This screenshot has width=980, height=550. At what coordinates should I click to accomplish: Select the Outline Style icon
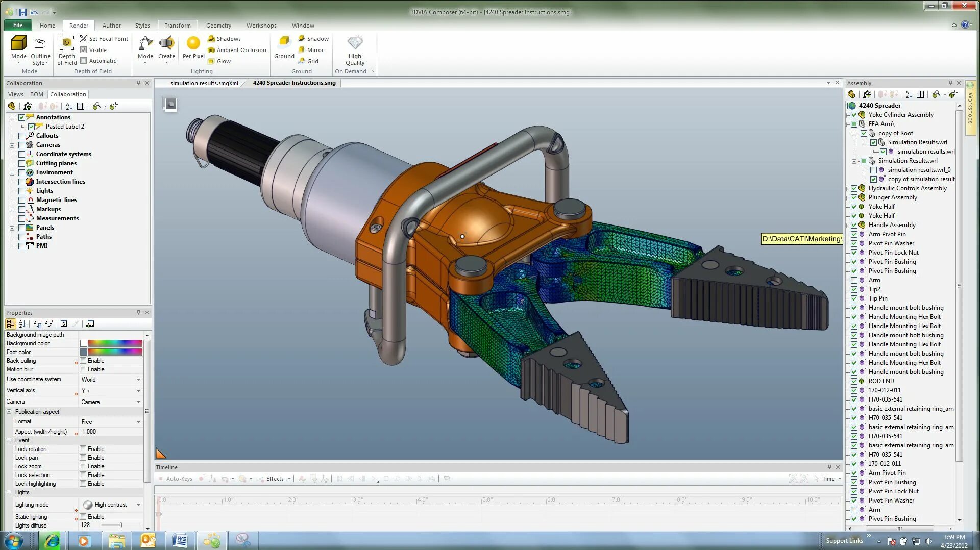pos(40,44)
